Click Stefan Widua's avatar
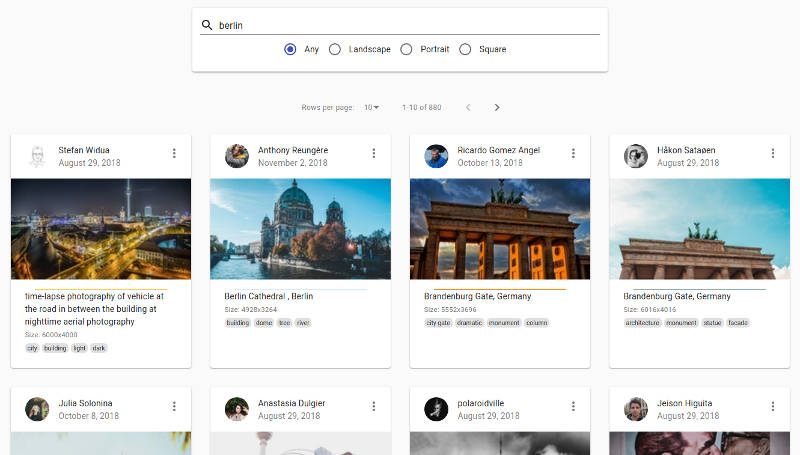Viewport: 800px width, 455px height. [37, 156]
